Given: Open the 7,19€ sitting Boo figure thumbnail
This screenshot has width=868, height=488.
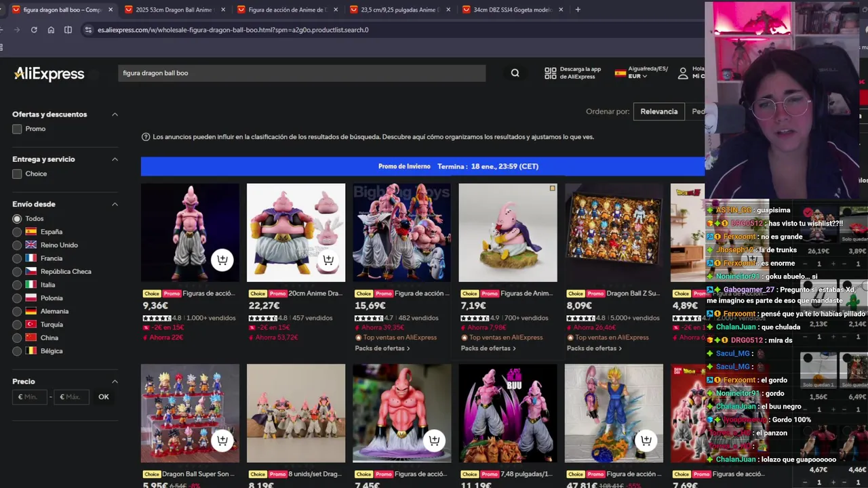Looking at the screenshot, I should pyautogui.click(x=508, y=232).
